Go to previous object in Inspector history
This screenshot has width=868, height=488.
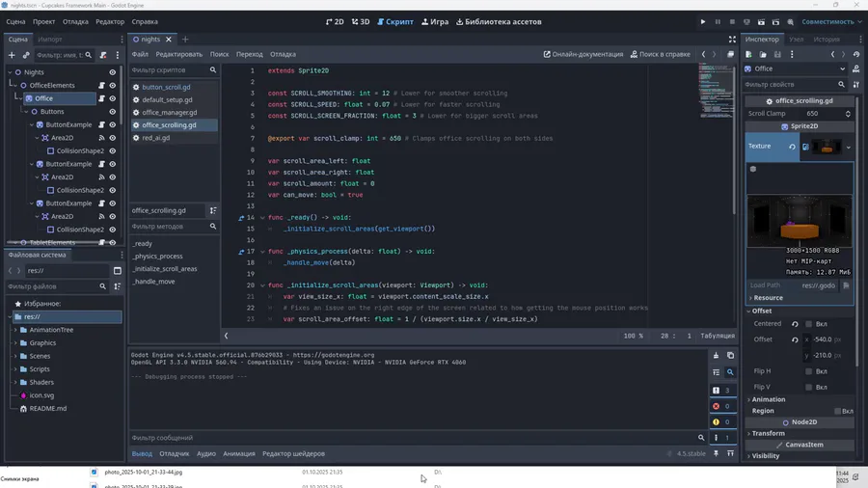[832, 54]
